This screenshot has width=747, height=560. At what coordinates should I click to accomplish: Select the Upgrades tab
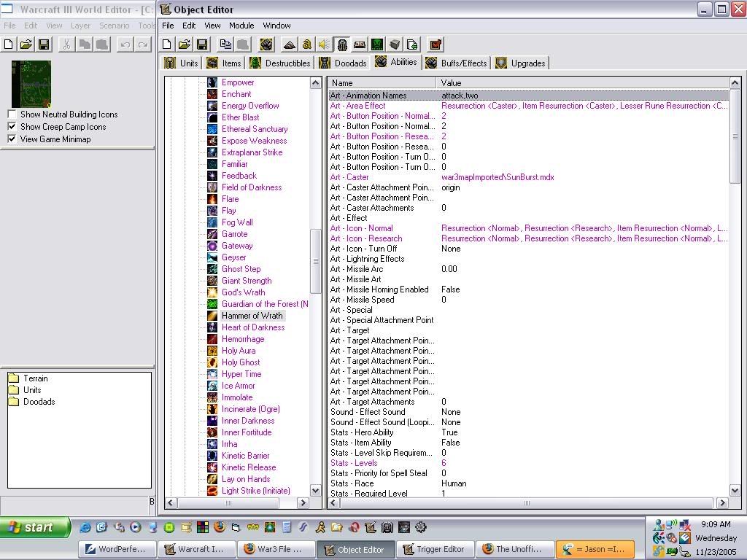click(x=521, y=63)
